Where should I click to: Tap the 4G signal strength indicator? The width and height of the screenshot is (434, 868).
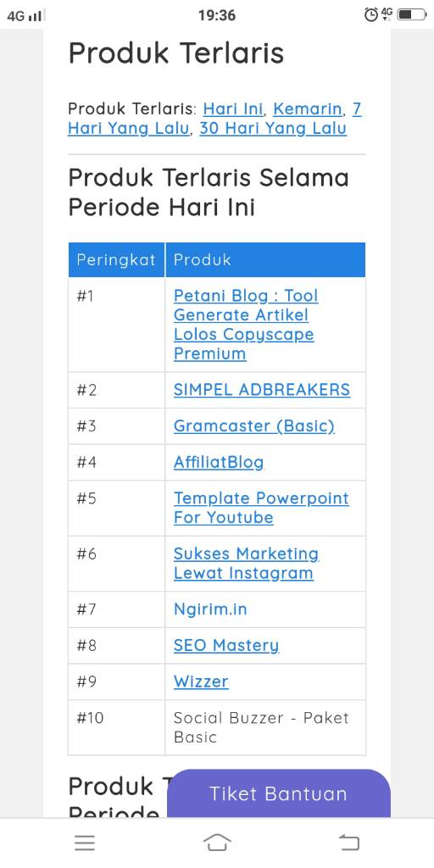25,16
